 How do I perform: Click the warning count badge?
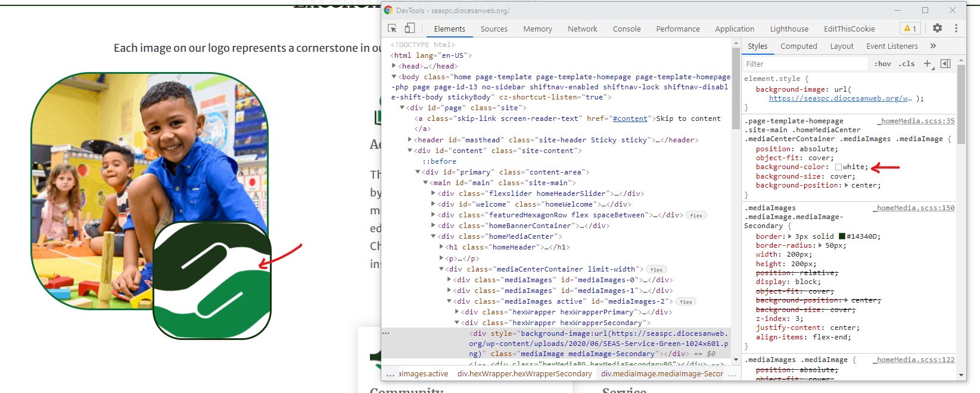(x=910, y=29)
